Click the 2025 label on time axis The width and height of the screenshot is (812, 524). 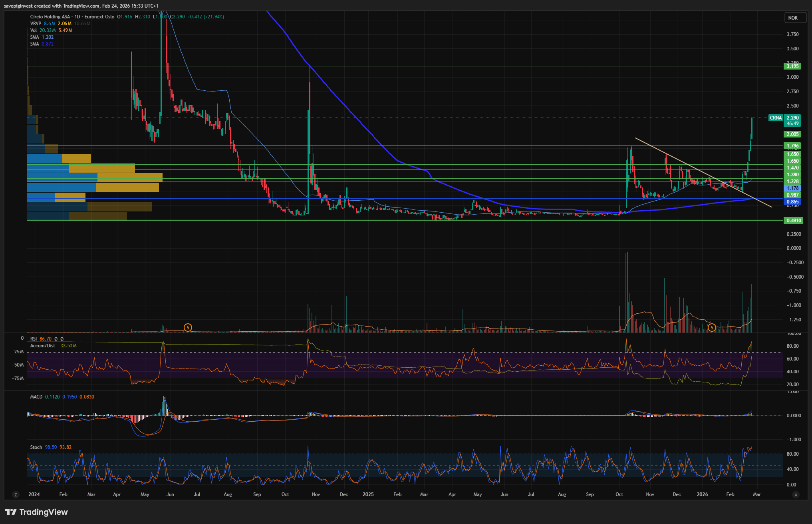(x=368, y=494)
